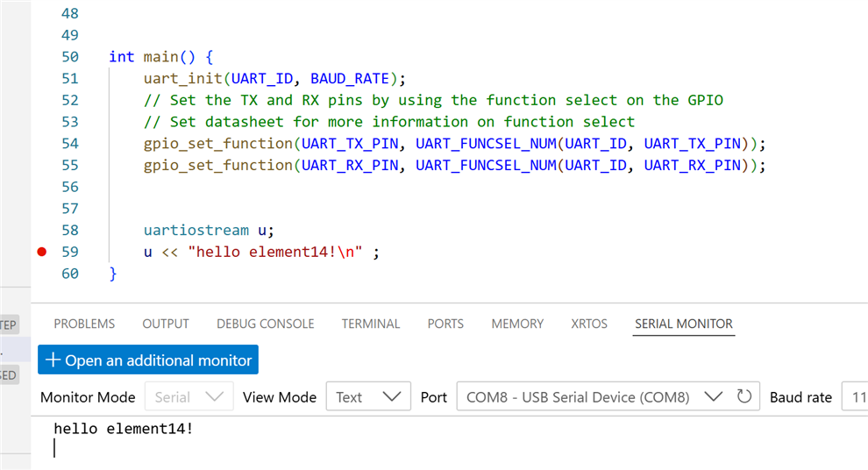Refresh the serial port list
The width and height of the screenshot is (868, 470).
pos(744,397)
